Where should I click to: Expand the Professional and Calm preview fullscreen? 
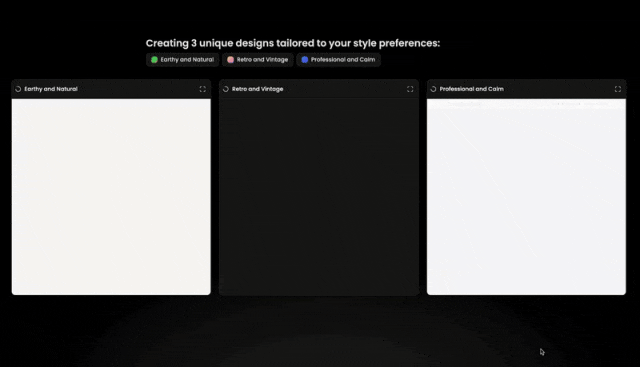click(x=618, y=89)
